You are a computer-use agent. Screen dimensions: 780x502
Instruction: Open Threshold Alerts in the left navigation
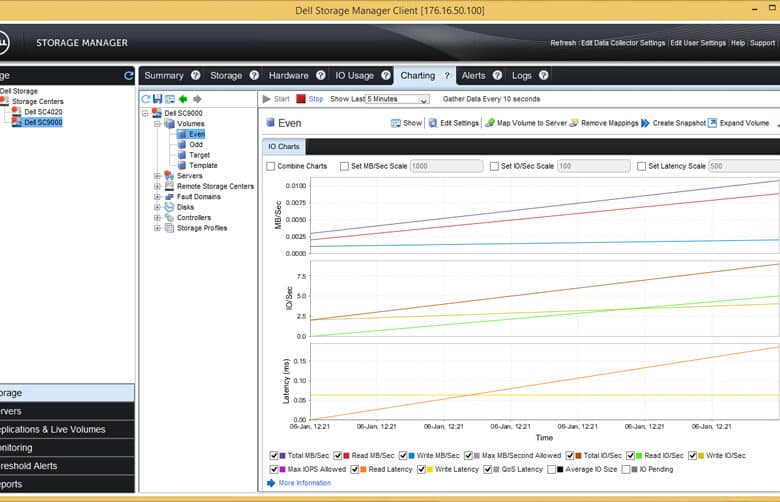pos(67,466)
